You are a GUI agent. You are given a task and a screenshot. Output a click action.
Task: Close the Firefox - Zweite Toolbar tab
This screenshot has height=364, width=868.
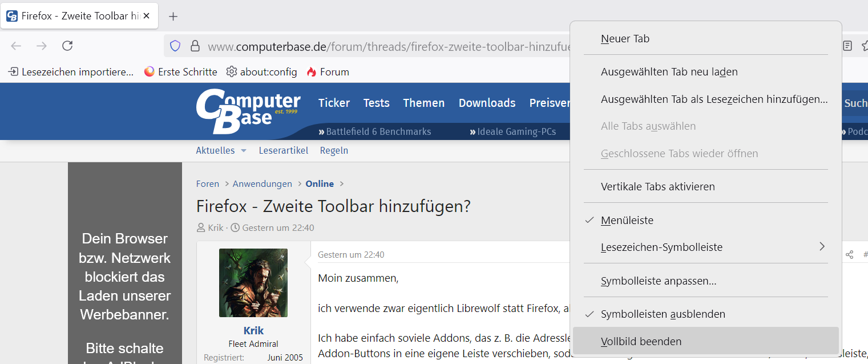(147, 16)
